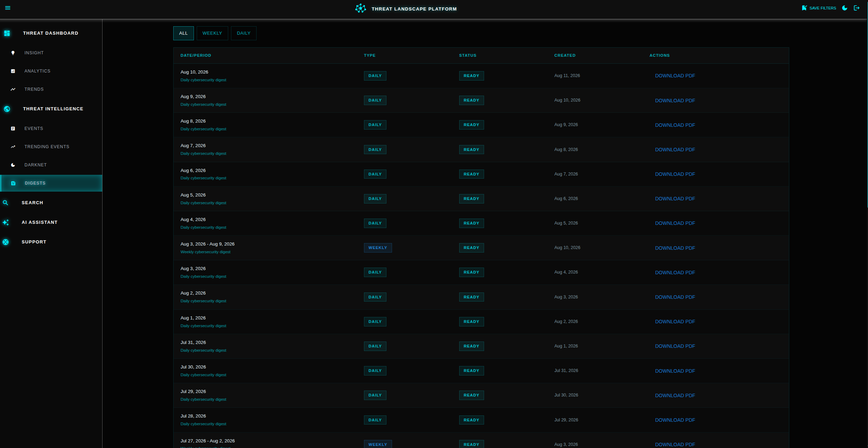
Task: Toggle dark mode moon icon
Action: 845,8
